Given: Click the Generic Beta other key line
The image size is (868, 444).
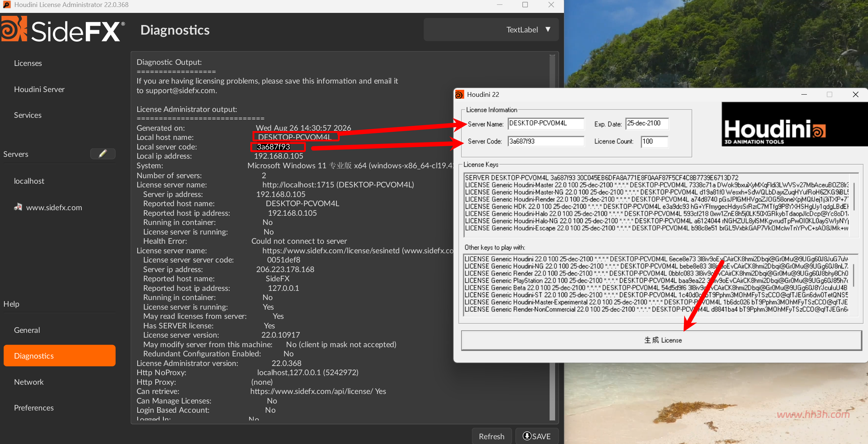Looking at the screenshot, I should tap(656, 288).
